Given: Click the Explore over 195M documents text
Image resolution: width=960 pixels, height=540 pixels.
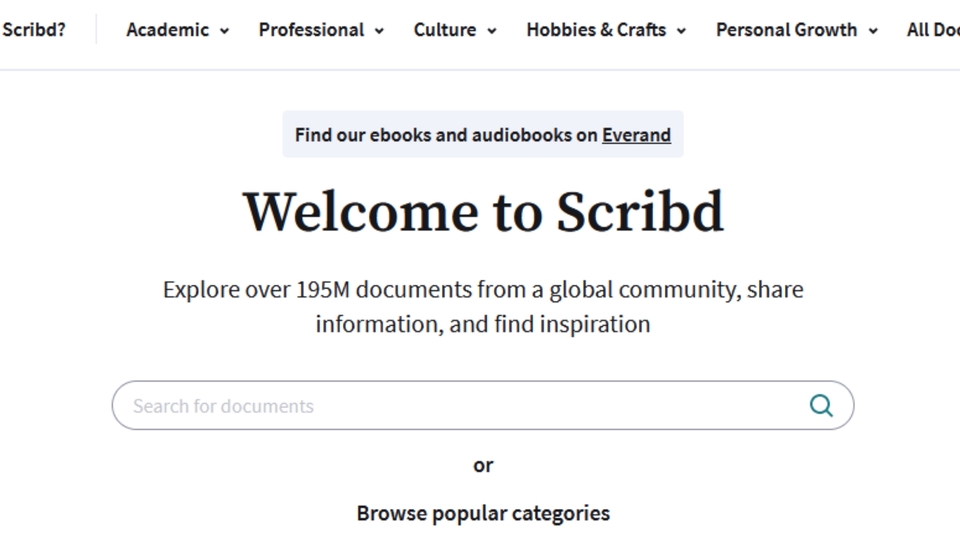Looking at the screenshot, I should pyautogui.click(x=483, y=307).
